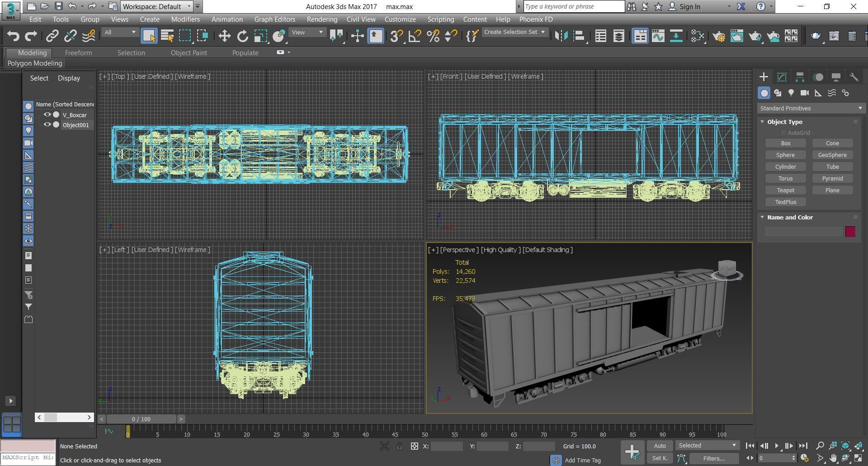Click the Zoom Extents All Selected icon
The width and height of the screenshot is (868, 466).
pos(859,446)
